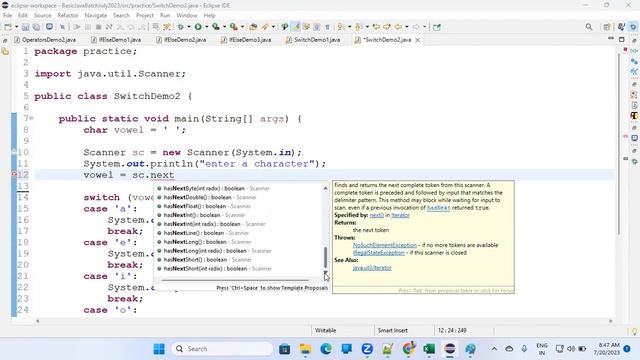Click the Coverage launch toolbar icon
The width and height of the screenshot is (640, 360).
click(216, 27)
